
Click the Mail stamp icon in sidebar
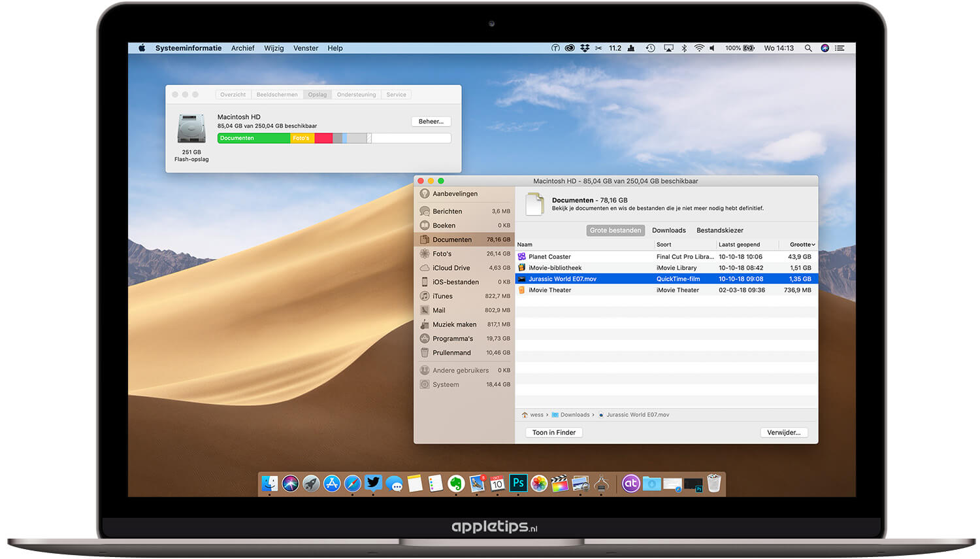[x=425, y=311]
